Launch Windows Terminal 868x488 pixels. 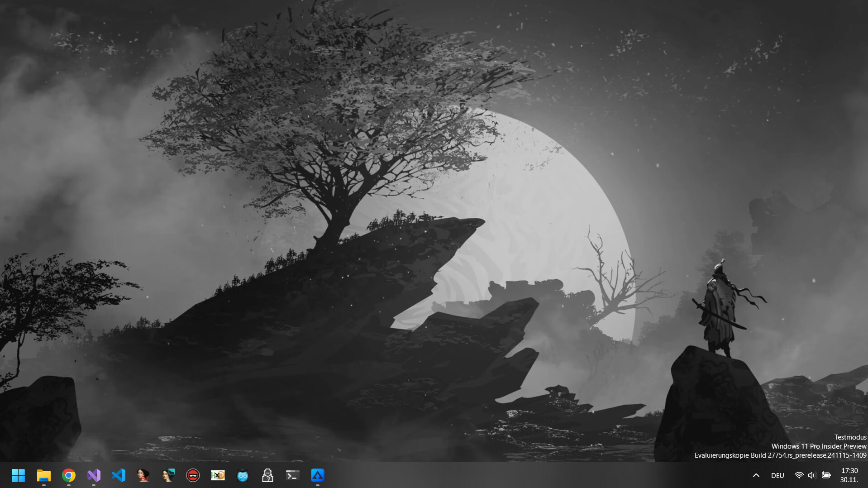coord(292,475)
